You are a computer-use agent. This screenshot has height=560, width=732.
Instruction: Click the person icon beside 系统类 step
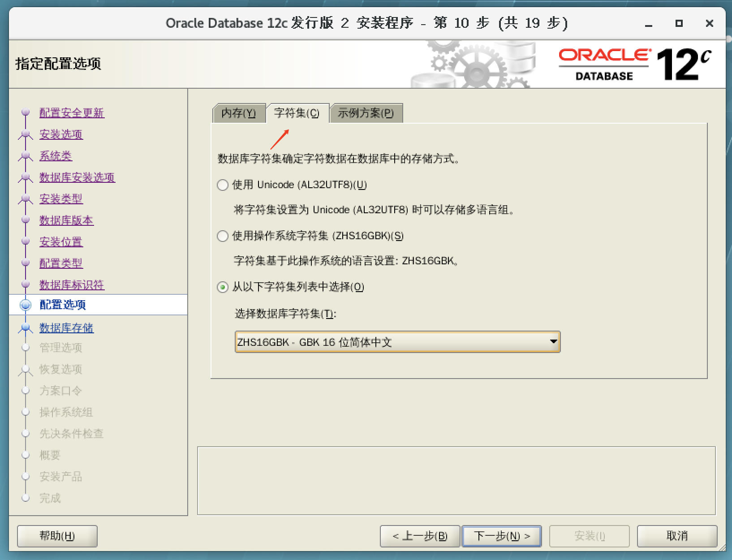tap(26, 156)
